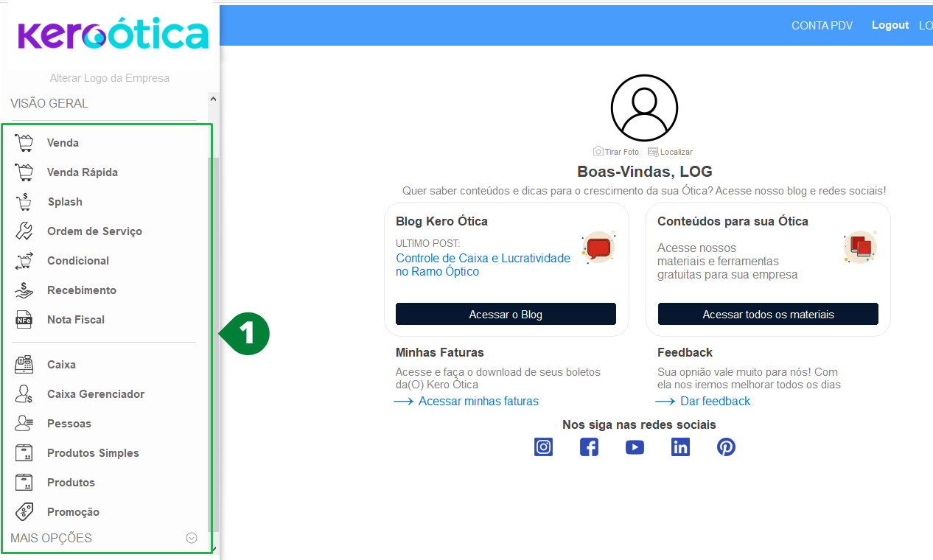The height and width of the screenshot is (560, 933).
Task: Click the Blog Kero Ótica card title
Action: tap(441, 221)
